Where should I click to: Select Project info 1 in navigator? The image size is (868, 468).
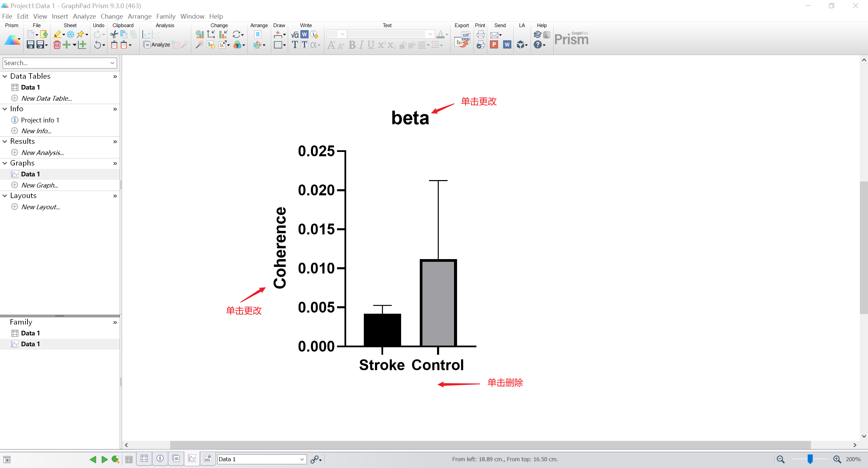click(40, 120)
